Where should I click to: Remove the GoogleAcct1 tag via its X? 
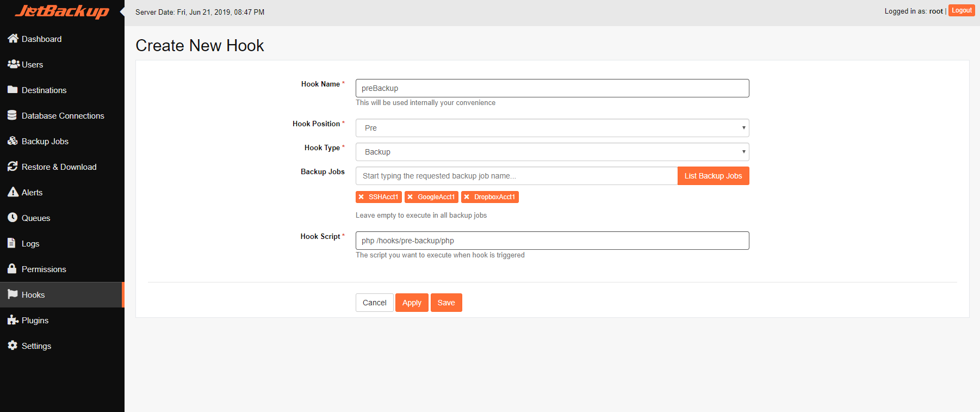point(410,197)
